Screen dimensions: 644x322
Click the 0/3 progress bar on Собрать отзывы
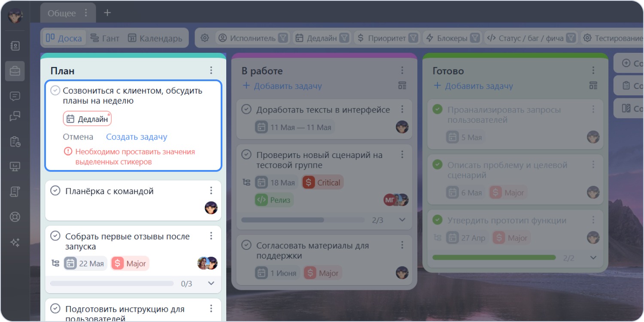(x=112, y=283)
